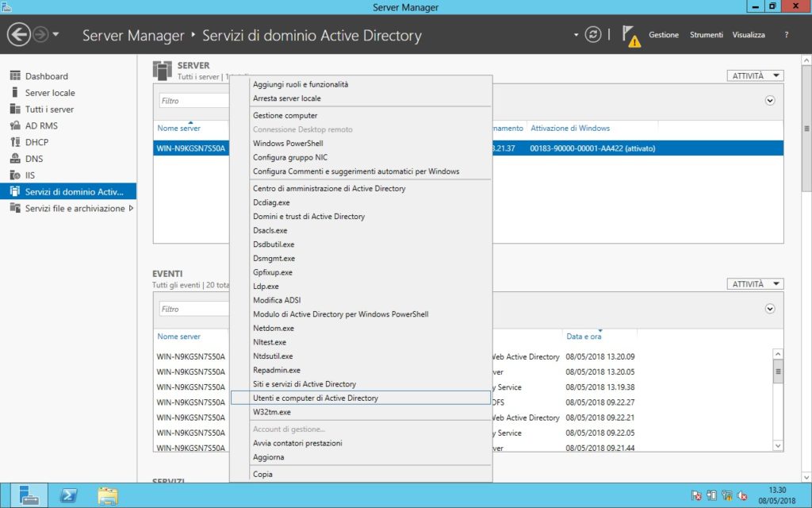Open Siti e servizi di Active Directory
The width and height of the screenshot is (812, 508).
point(361,384)
